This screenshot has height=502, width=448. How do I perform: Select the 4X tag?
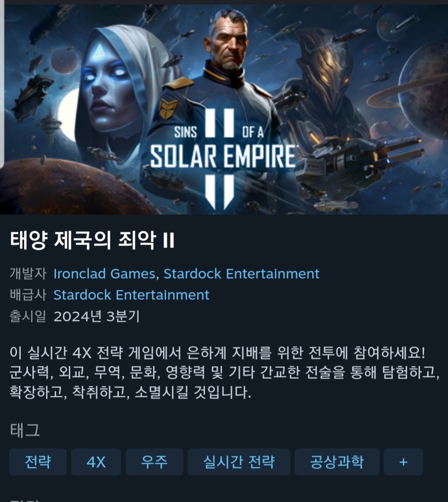click(96, 462)
